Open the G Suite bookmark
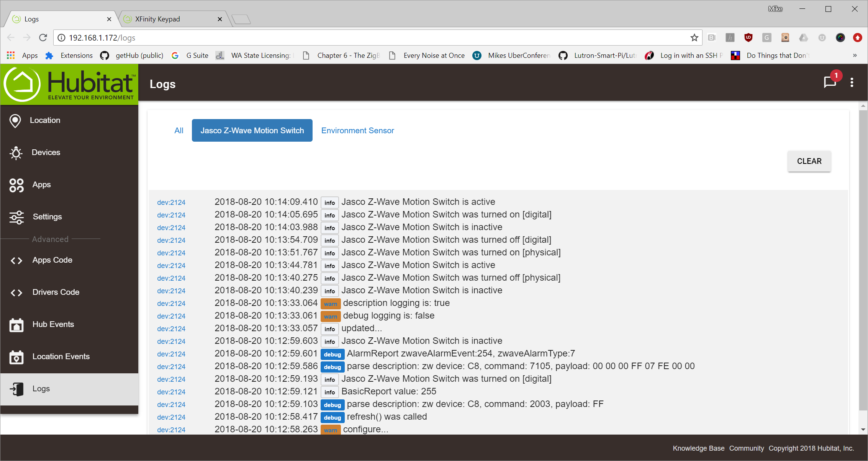The height and width of the screenshot is (461, 868). pyautogui.click(x=190, y=56)
